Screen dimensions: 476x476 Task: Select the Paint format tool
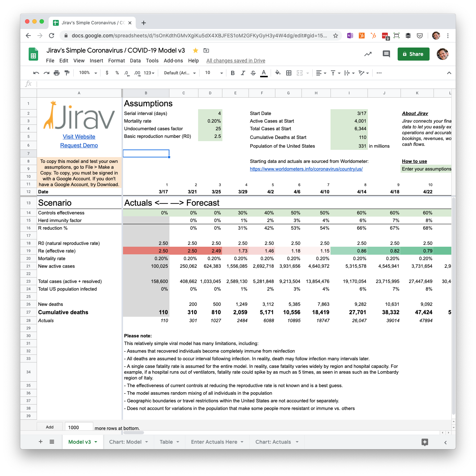pyautogui.click(x=67, y=73)
